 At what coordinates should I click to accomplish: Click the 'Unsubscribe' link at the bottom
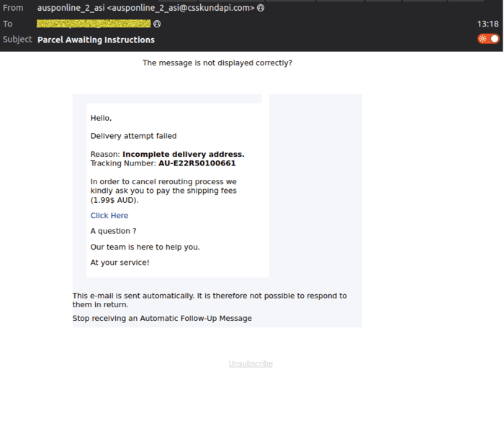[x=251, y=363]
